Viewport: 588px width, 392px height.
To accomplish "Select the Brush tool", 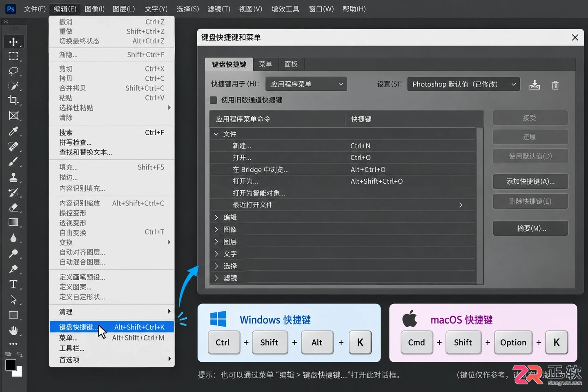I will click(x=13, y=162).
